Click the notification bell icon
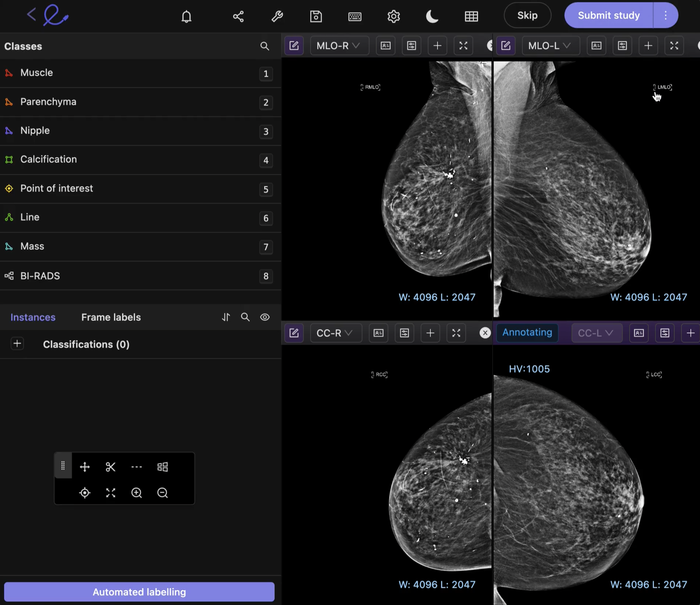 point(186,16)
